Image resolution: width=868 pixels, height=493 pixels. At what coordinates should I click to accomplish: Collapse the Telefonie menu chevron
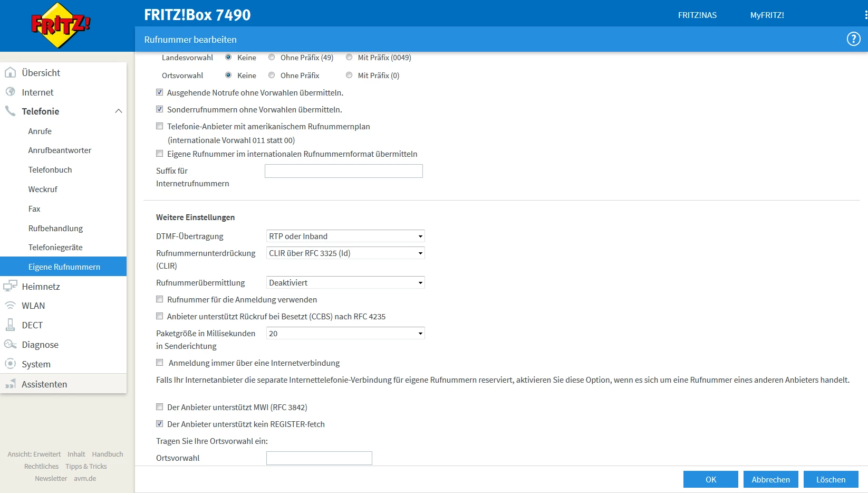(x=119, y=111)
